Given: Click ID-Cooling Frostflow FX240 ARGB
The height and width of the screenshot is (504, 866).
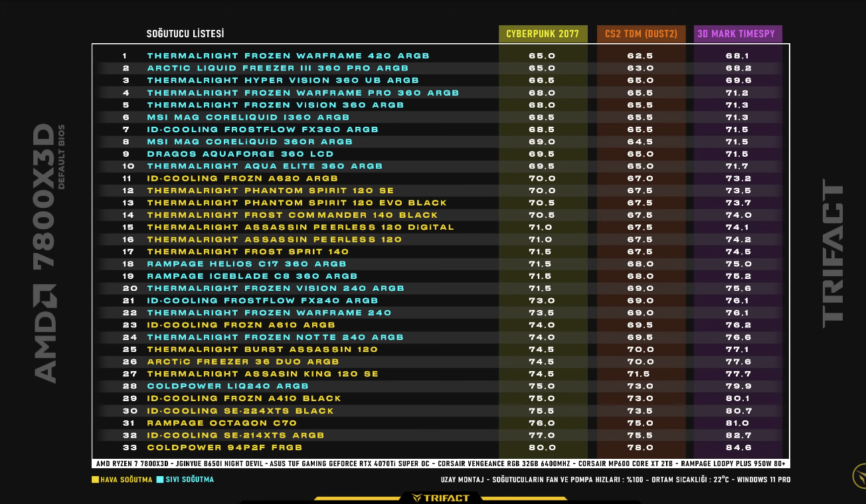Looking at the screenshot, I should tap(262, 301).
